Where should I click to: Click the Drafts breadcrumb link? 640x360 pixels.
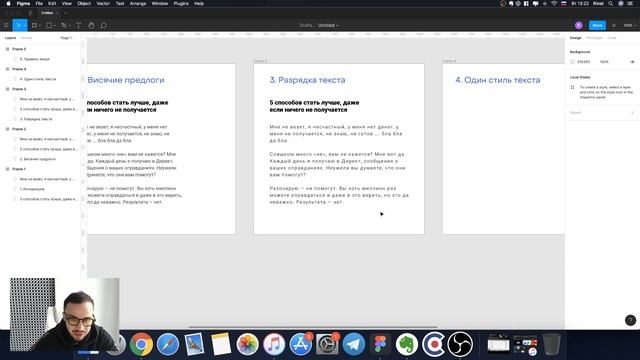coord(306,25)
